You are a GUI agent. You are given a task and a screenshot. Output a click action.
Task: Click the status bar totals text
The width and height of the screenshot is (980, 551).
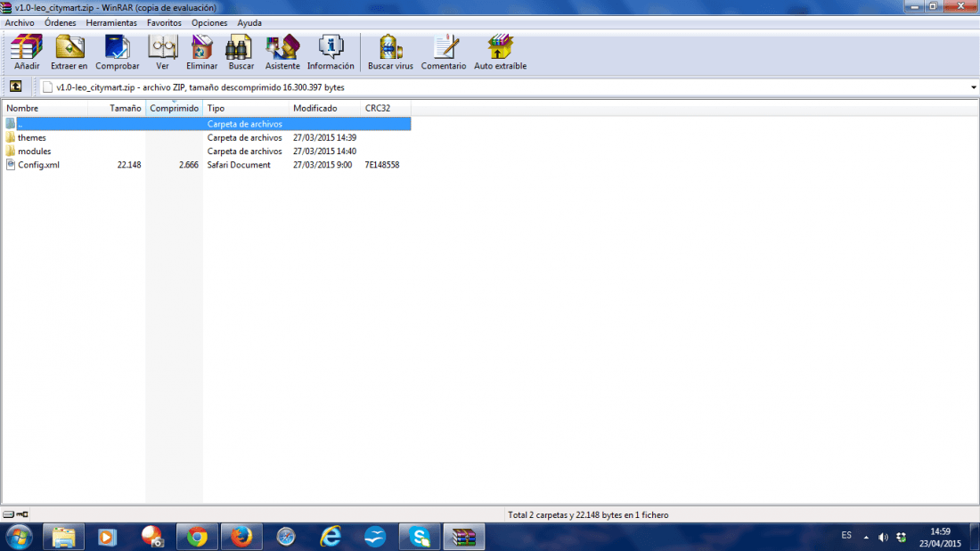pyautogui.click(x=588, y=514)
